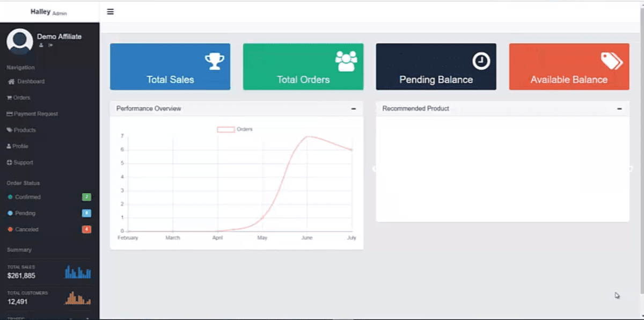Click the tags icon on Available Balance
Viewport: 644px width, 320px height.
[x=612, y=61]
